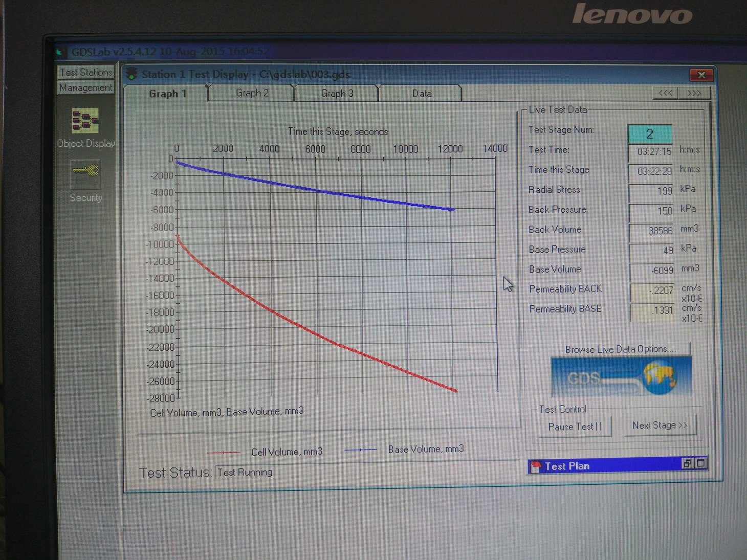This screenshot has width=747, height=560.
Task: Open the Security key icon
Action: tap(85, 174)
